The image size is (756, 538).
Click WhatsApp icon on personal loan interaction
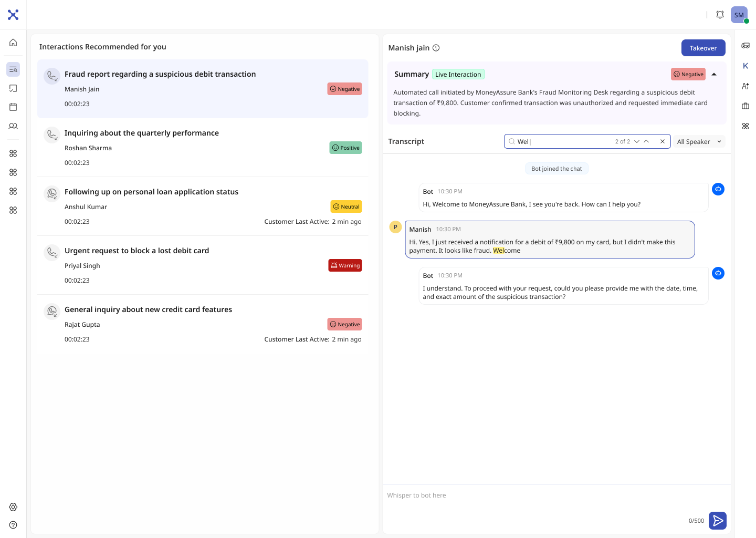(x=52, y=194)
